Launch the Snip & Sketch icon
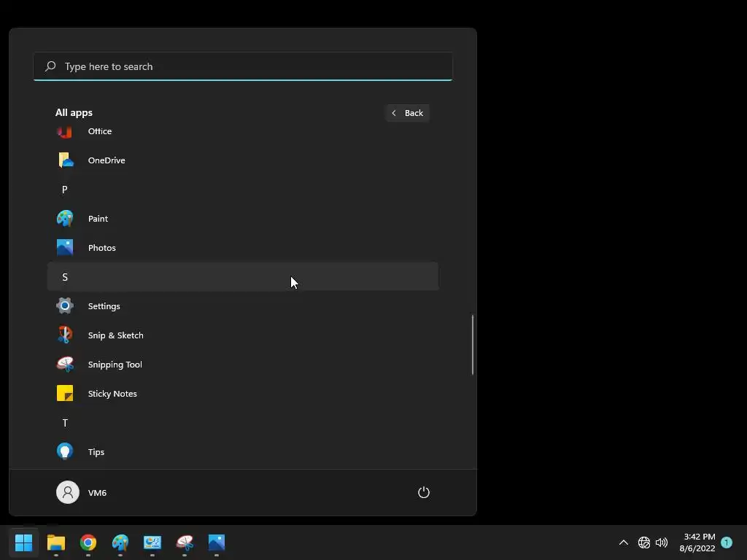This screenshot has height=560, width=747. coord(65,335)
